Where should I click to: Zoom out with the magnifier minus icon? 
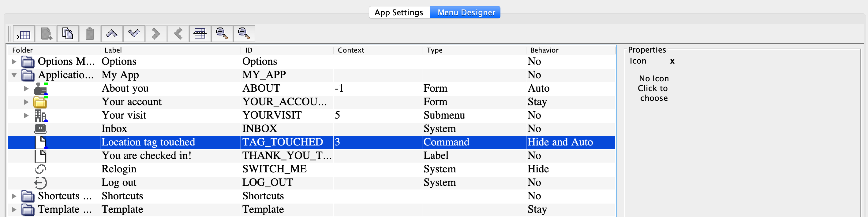(244, 34)
